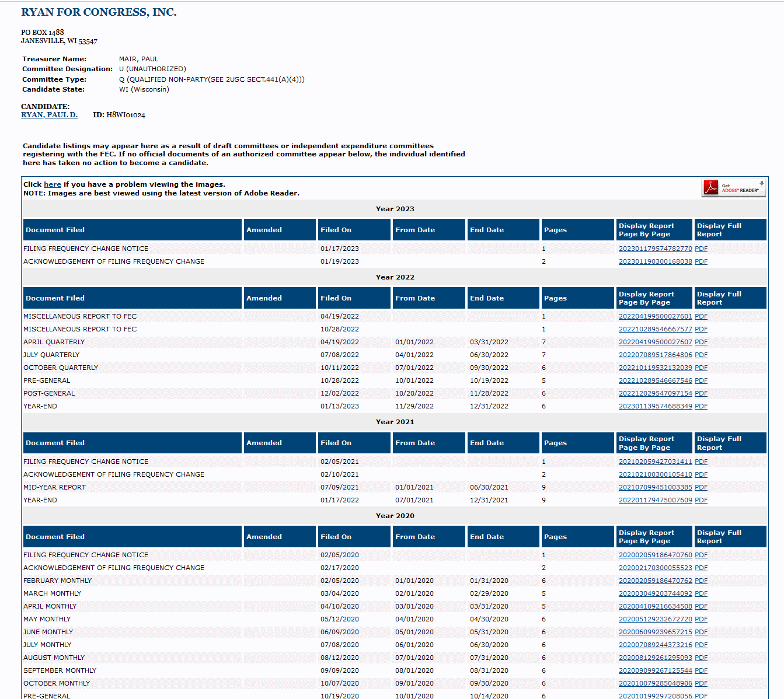Image resolution: width=784 pixels, height=699 pixels.
Task: Open report 202006099239657215 for June Monthly
Action: tap(655, 632)
